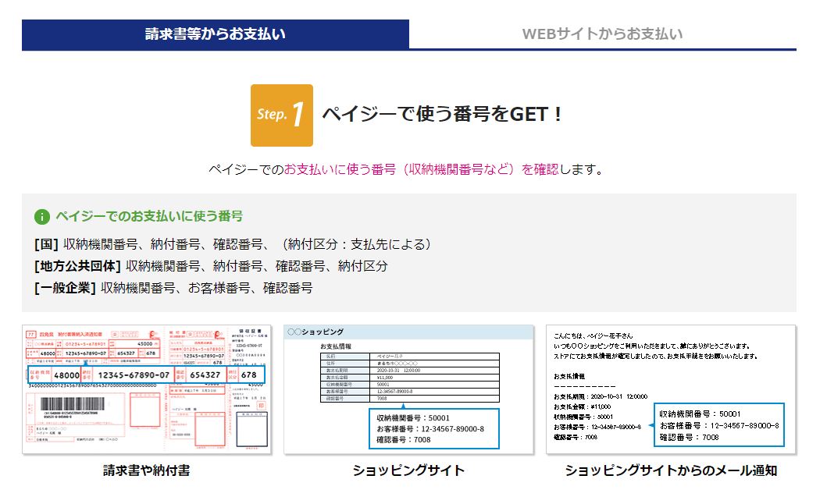Click the green info icon
Screen dimensions: 827x504
click(42, 217)
